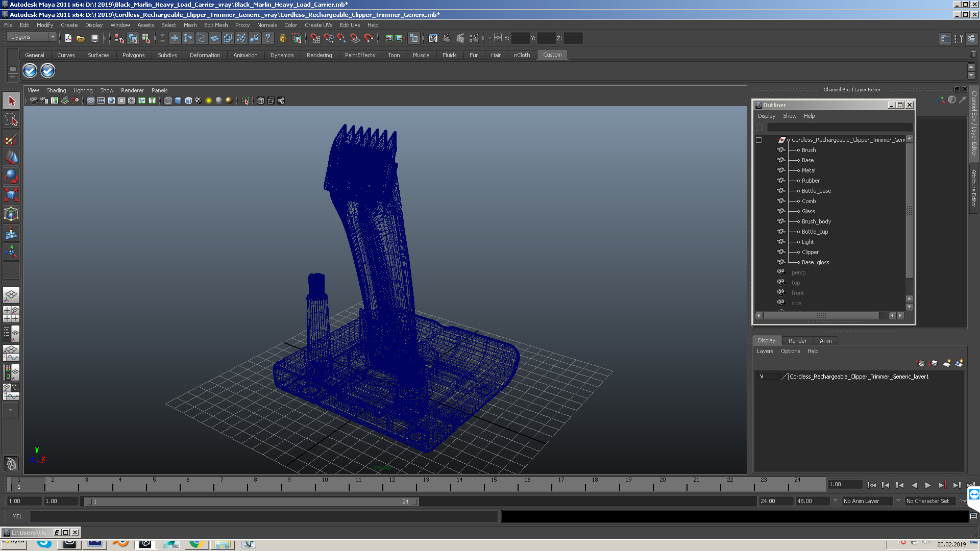
Task: Open the Edit Mesh menu
Action: [x=215, y=25]
